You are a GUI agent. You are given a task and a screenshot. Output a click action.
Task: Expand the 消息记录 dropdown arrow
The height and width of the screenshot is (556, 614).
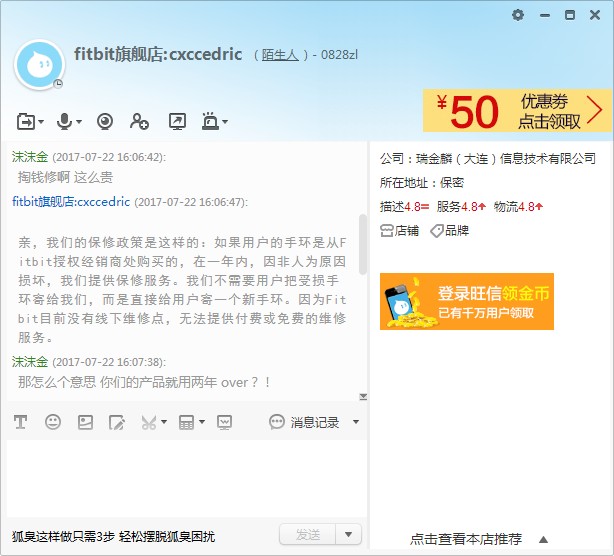pos(356,422)
